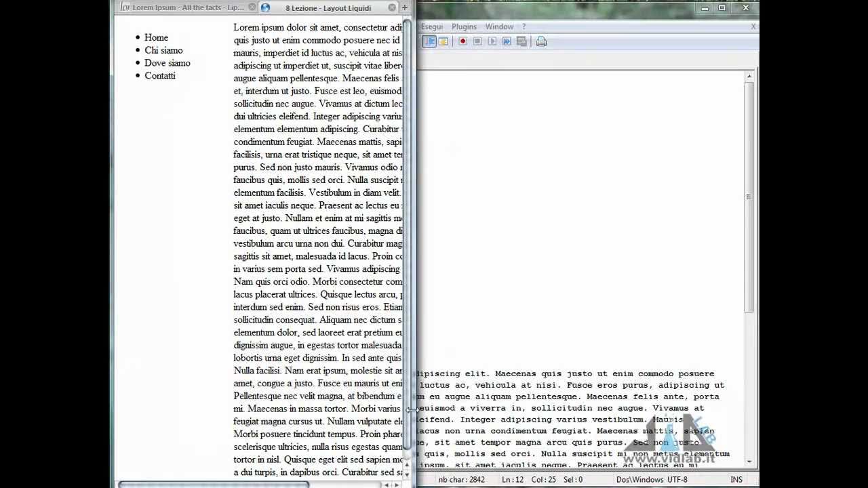Image resolution: width=868 pixels, height=488 pixels.
Task: Minimize the Notepad++ window
Action: coord(705,8)
